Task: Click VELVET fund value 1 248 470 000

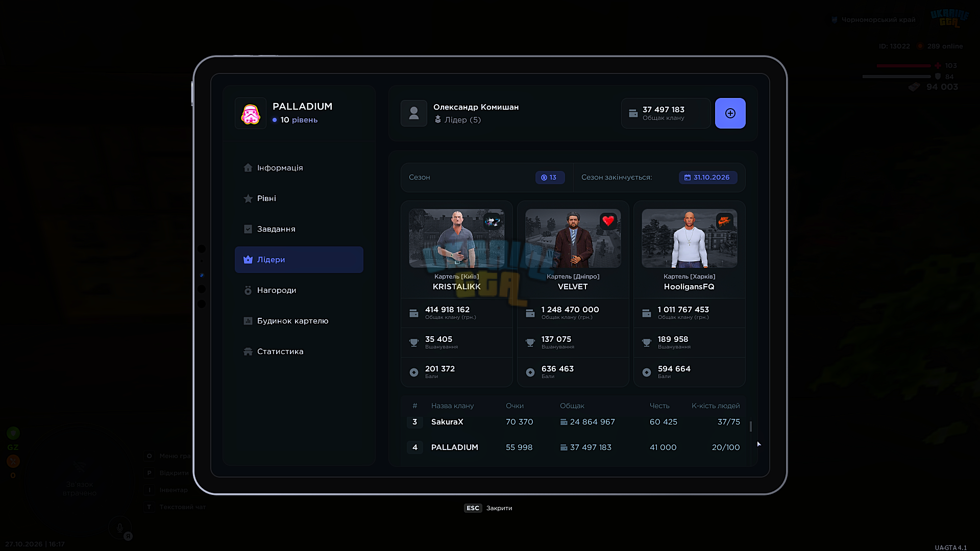Action: (x=570, y=310)
